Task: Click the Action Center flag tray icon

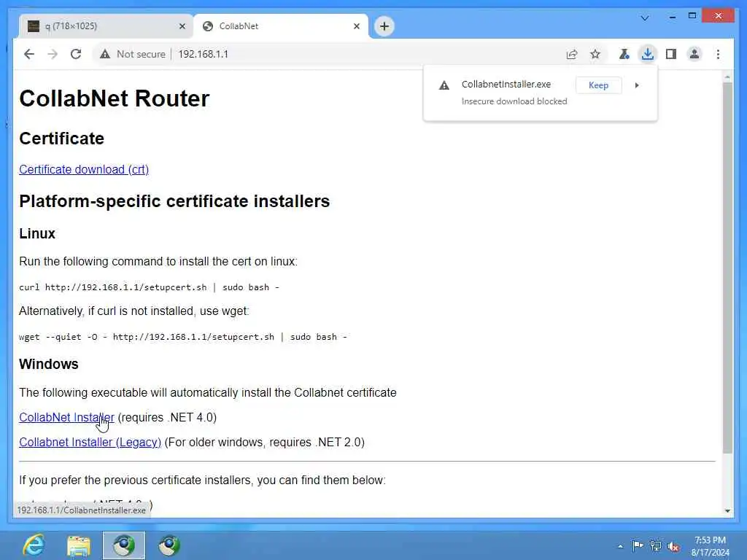Action: [x=638, y=545]
